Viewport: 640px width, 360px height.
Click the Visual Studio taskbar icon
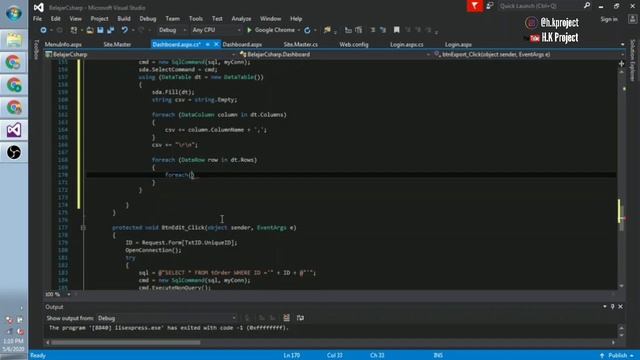pos(14,130)
